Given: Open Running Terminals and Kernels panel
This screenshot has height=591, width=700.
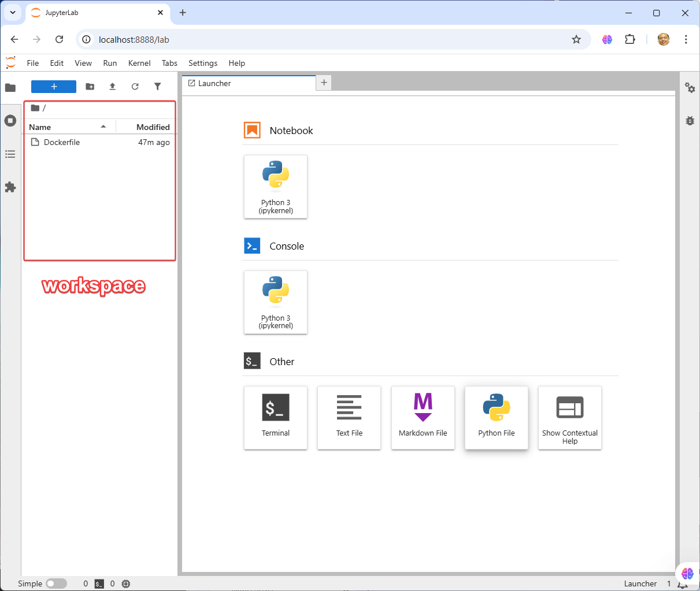Looking at the screenshot, I should 10,121.
